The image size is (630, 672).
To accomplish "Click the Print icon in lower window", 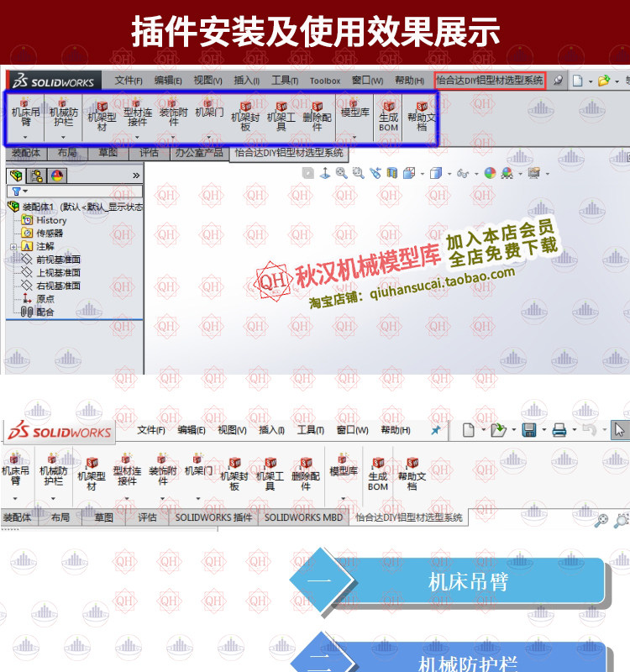I will [559, 430].
